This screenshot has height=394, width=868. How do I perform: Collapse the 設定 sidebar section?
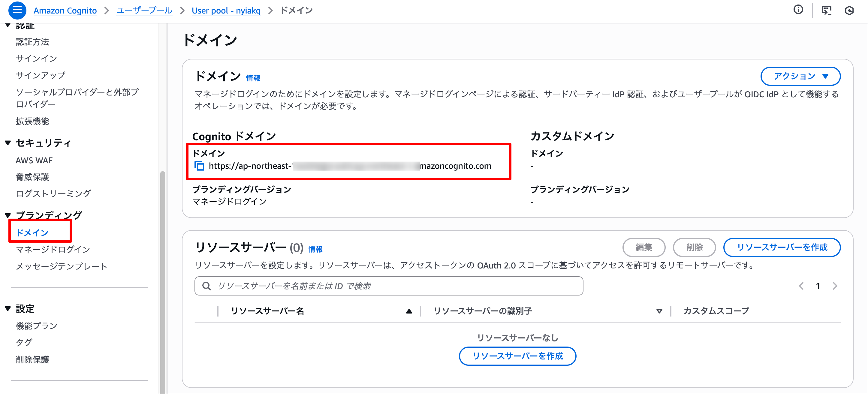point(8,309)
